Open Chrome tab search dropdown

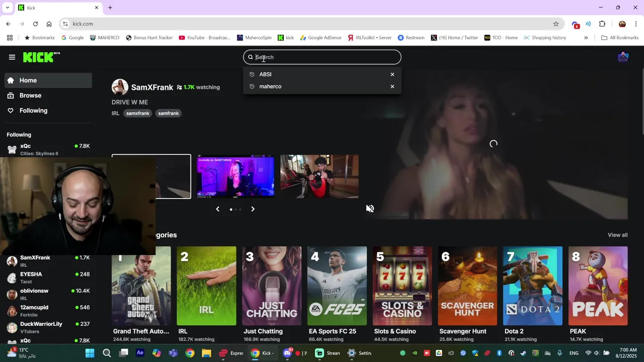pyautogui.click(x=8, y=8)
